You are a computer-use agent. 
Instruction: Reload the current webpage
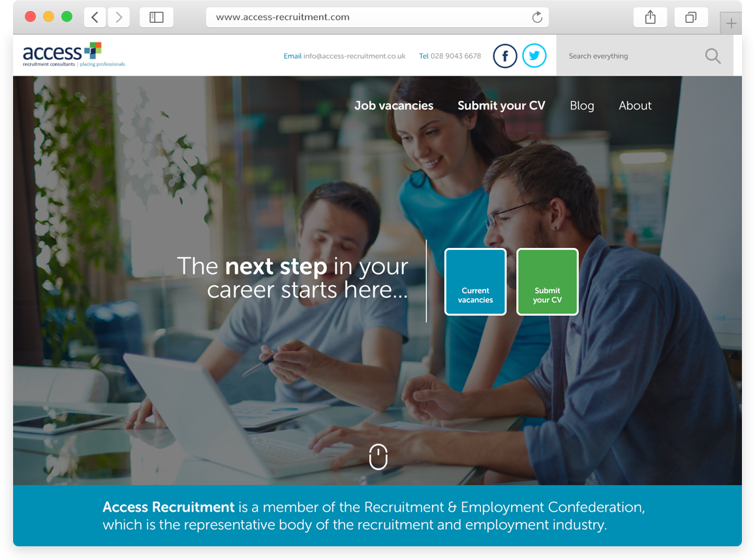coord(537,17)
